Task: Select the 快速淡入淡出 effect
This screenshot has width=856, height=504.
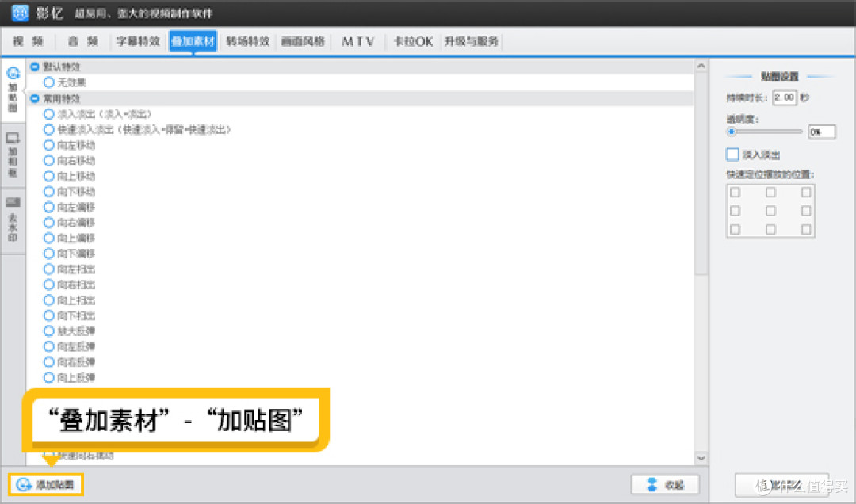Action: point(48,130)
